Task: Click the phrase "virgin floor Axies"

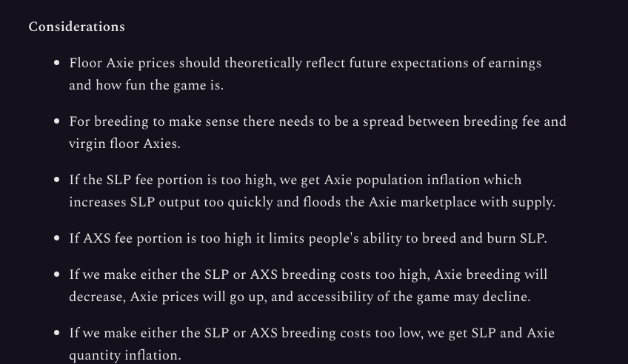Action: (x=124, y=144)
